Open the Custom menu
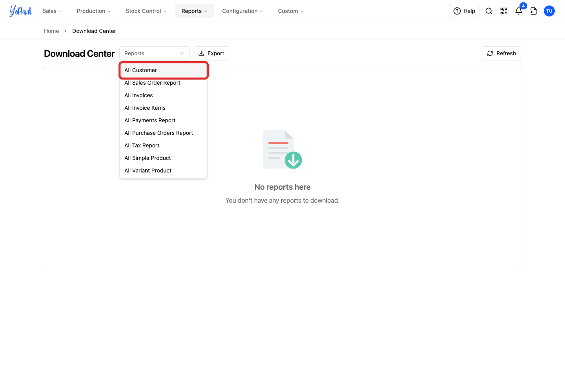This screenshot has width=565, height=392. click(291, 11)
